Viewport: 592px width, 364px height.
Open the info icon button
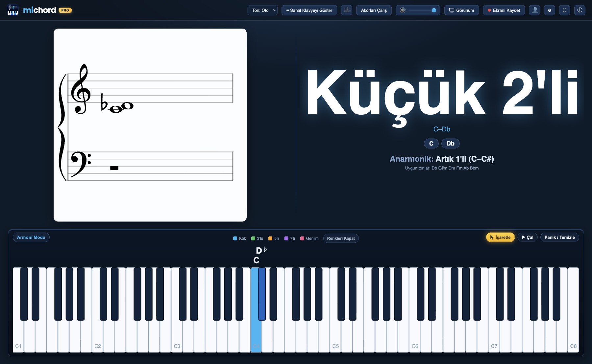point(580,10)
